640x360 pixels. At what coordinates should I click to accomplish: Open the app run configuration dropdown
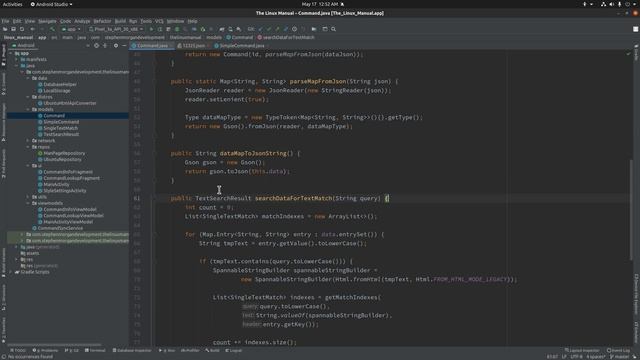point(71,29)
